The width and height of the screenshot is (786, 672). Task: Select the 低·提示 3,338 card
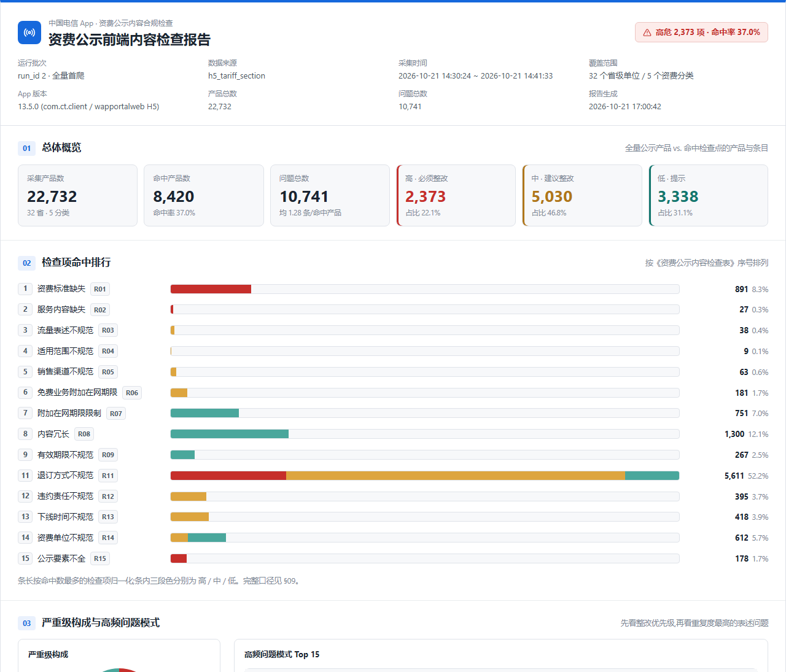[x=709, y=195]
